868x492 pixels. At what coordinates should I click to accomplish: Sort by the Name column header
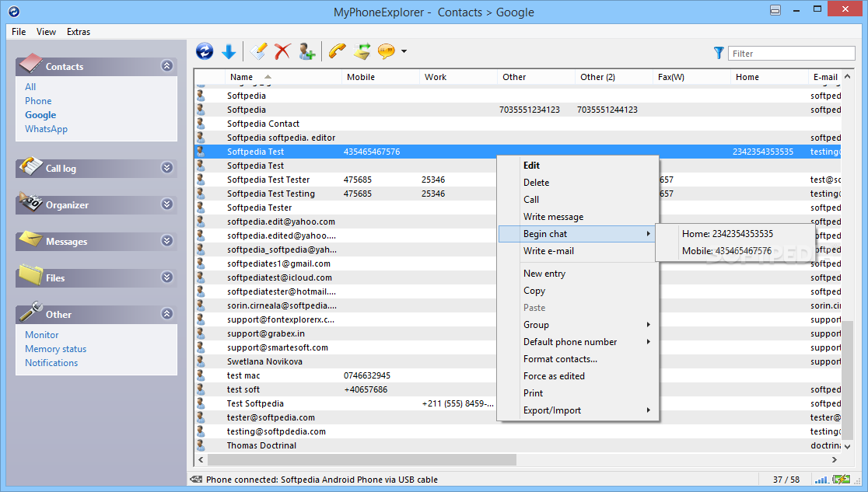pos(283,77)
